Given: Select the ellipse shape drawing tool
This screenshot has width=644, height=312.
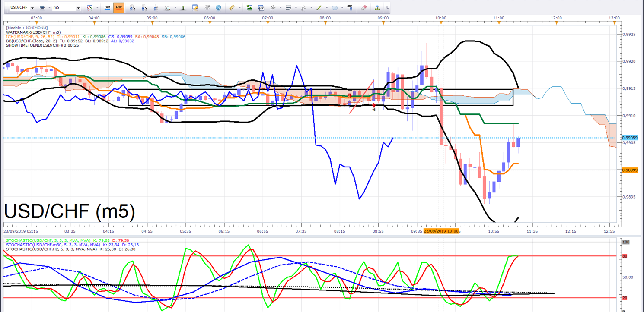Looking at the screenshot, I should tap(335, 8).
